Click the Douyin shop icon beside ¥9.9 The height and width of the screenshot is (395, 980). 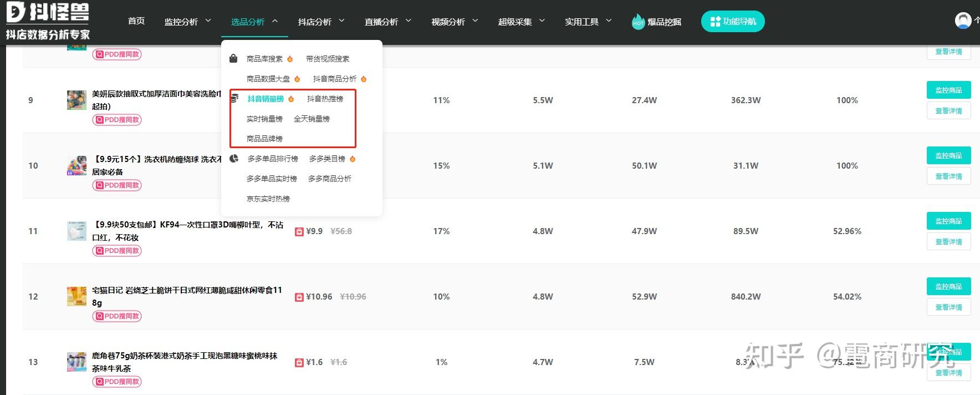click(299, 231)
